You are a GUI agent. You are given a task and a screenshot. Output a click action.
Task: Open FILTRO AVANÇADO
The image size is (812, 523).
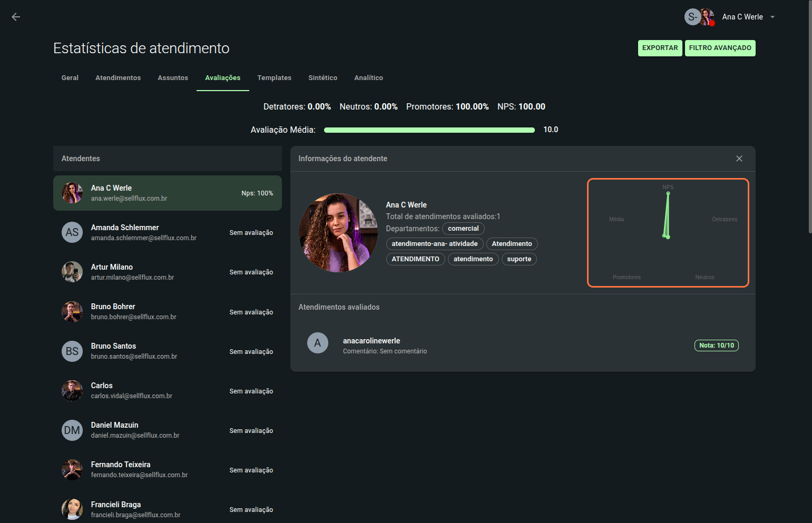coord(720,48)
